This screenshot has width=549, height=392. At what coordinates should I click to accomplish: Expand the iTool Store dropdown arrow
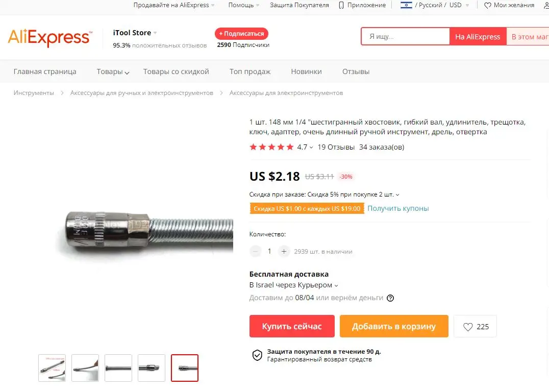point(155,33)
